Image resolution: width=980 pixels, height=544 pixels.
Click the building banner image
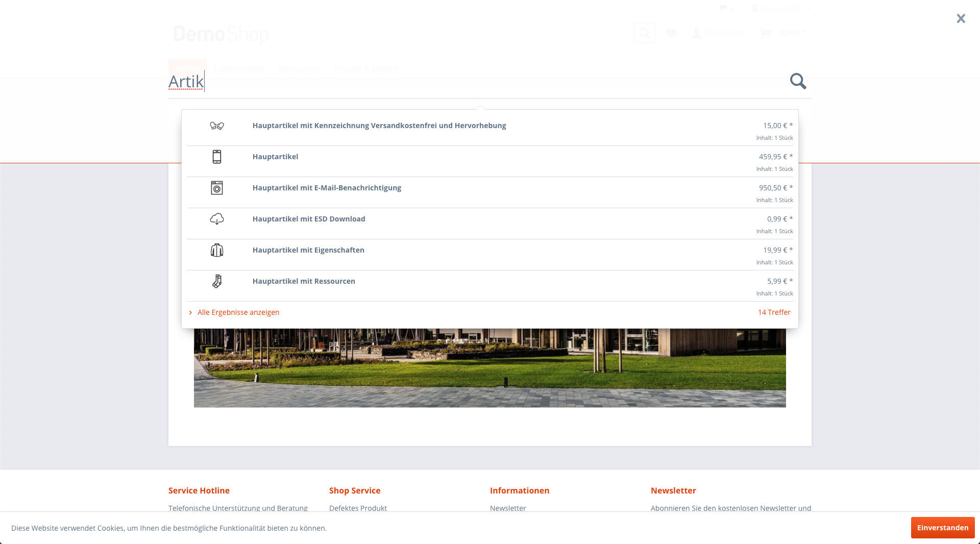point(490,368)
